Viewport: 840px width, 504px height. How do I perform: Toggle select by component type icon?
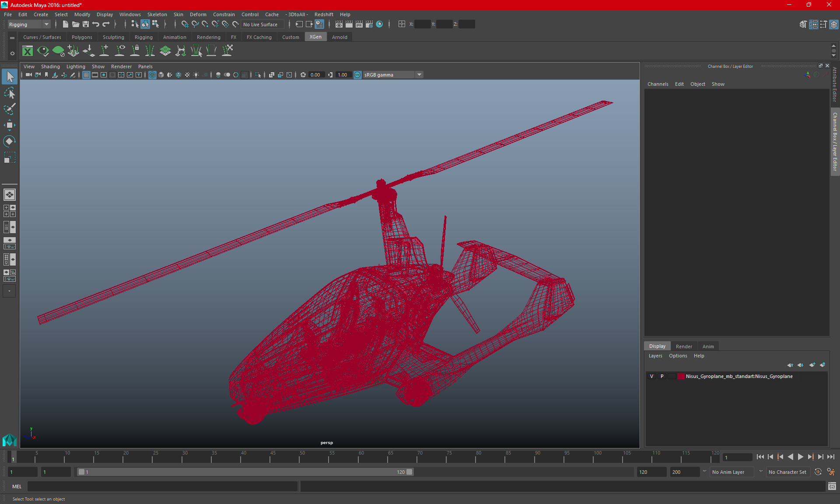(155, 24)
